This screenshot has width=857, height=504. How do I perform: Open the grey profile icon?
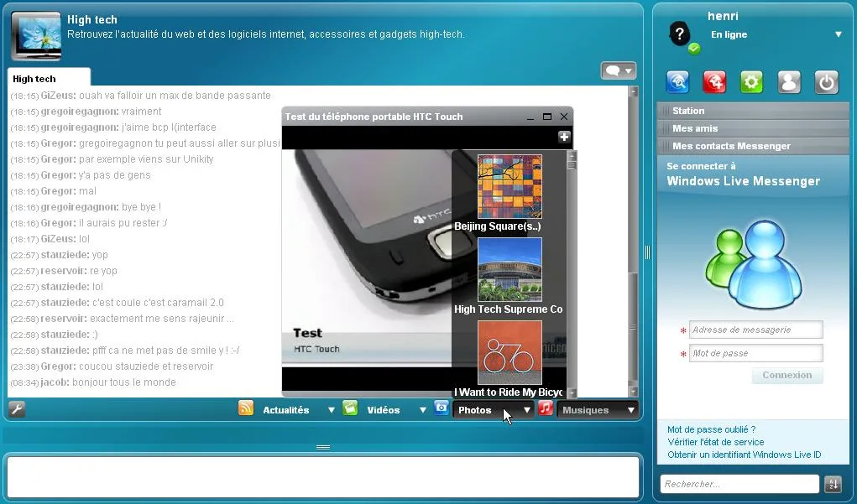(789, 82)
